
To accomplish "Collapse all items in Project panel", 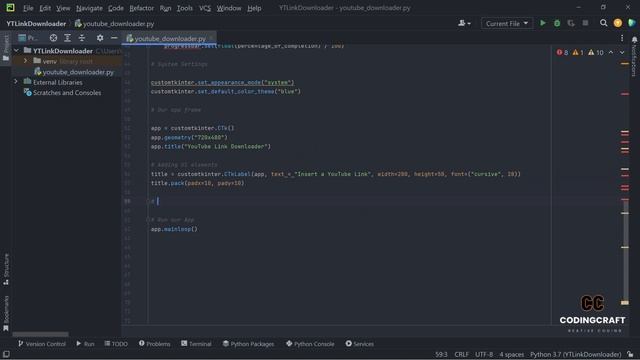I will [82, 38].
